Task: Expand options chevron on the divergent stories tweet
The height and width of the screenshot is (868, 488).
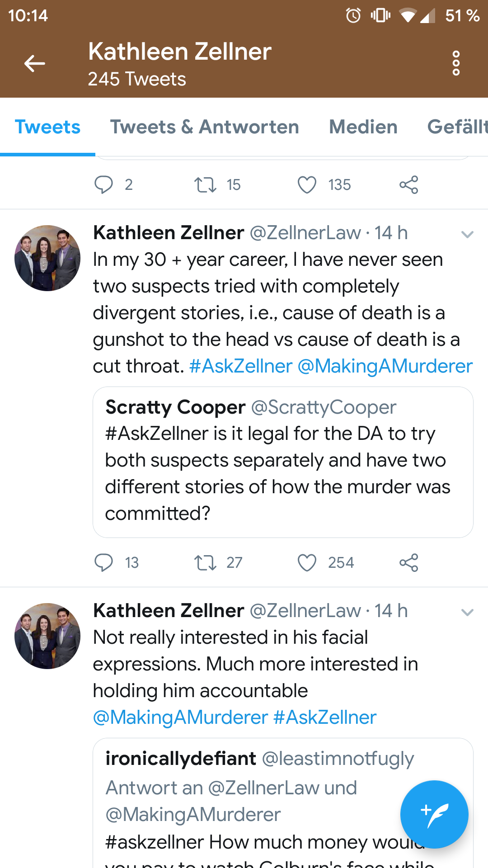Action: (x=467, y=234)
